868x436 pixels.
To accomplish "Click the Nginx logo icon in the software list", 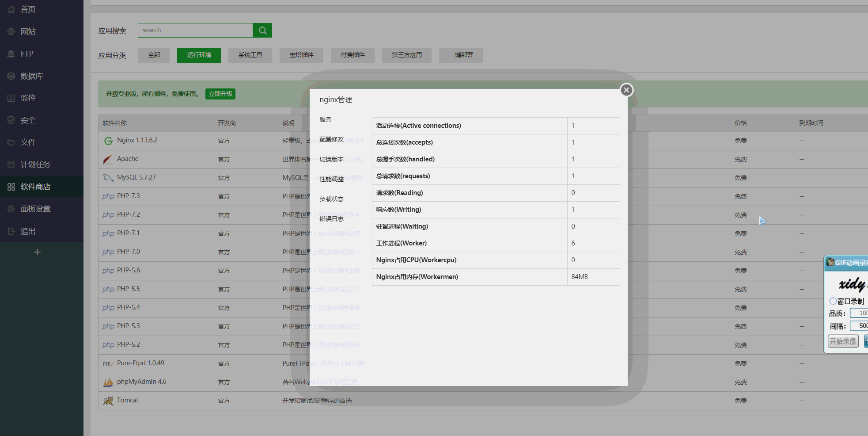I will [x=108, y=141].
